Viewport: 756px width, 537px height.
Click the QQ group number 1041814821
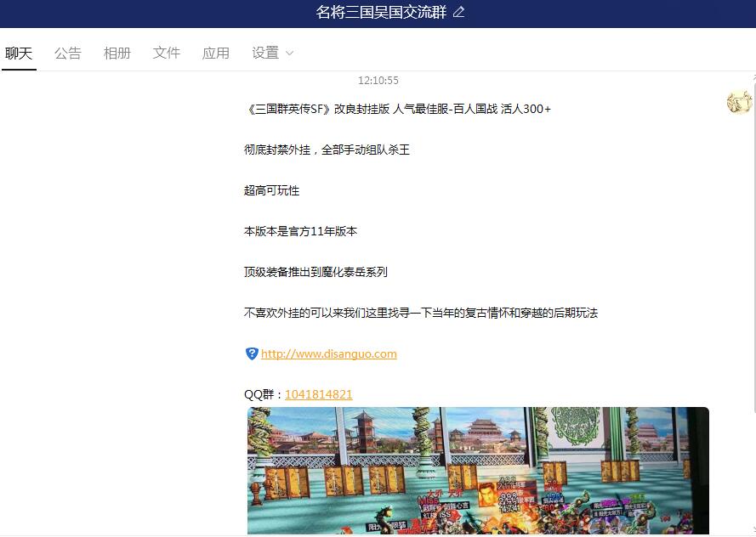coord(319,394)
